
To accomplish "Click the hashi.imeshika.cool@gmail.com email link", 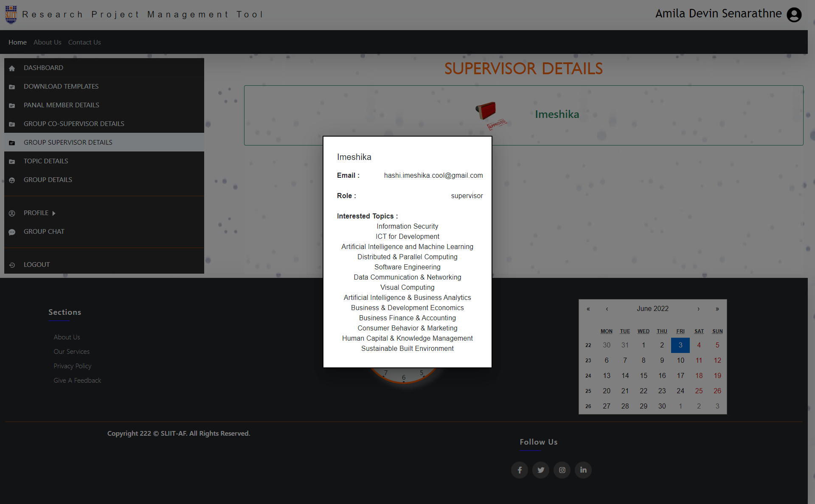I will (433, 175).
